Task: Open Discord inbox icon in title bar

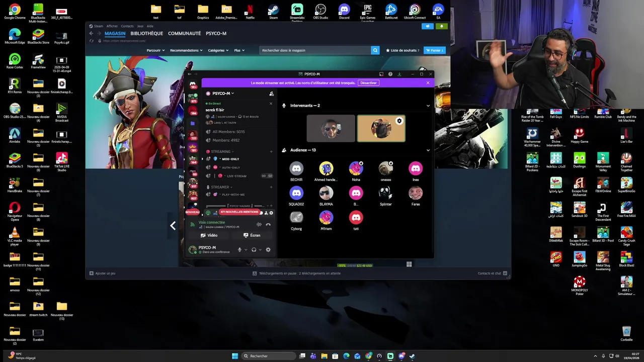Action: [x=381, y=74]
